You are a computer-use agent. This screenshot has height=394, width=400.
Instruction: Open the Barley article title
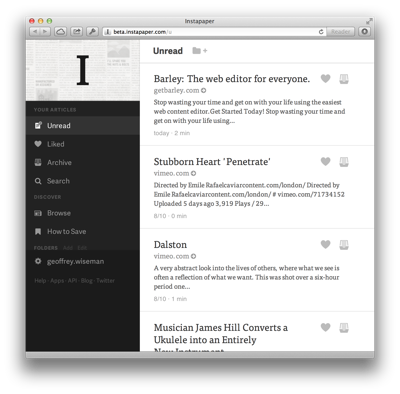pos(232,79)
